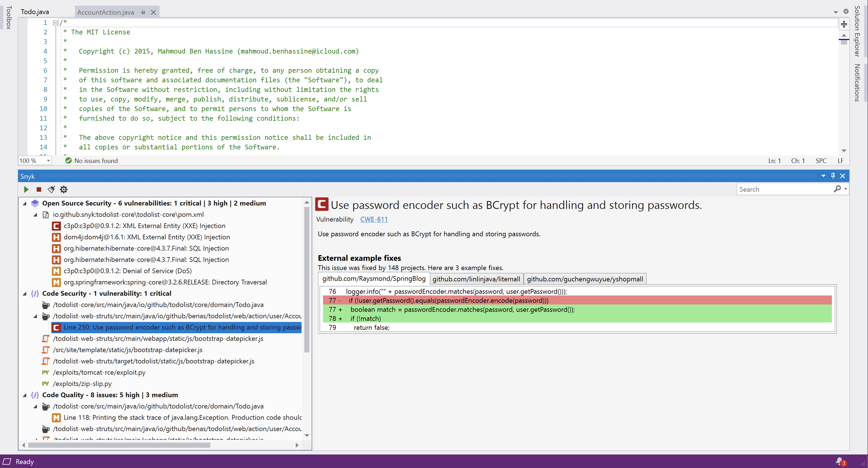Collapse Todo.java under Code Quality

[35, 406]
